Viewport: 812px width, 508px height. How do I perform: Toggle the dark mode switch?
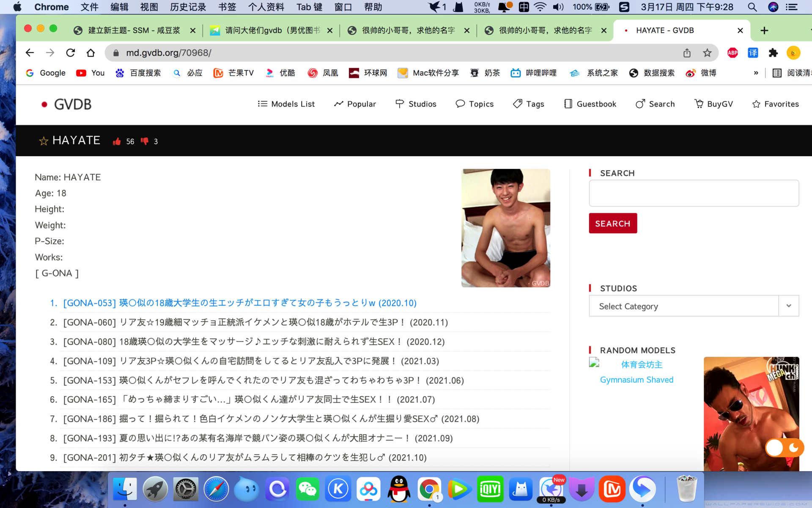pyautogui.click(x=784, y=448)
